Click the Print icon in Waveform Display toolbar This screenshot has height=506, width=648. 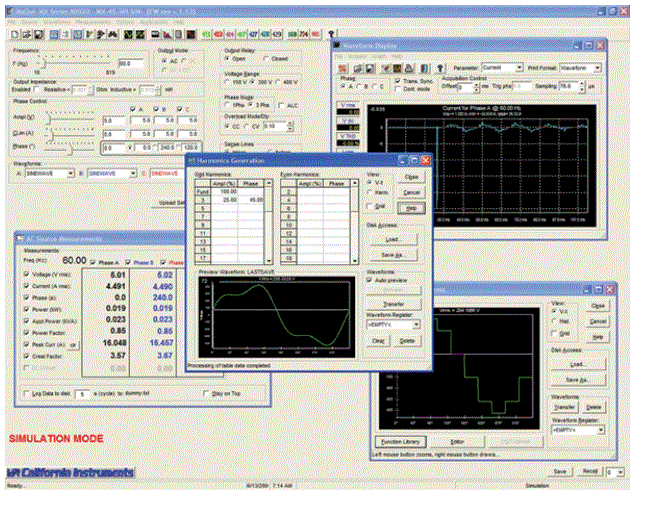[409, 68]
